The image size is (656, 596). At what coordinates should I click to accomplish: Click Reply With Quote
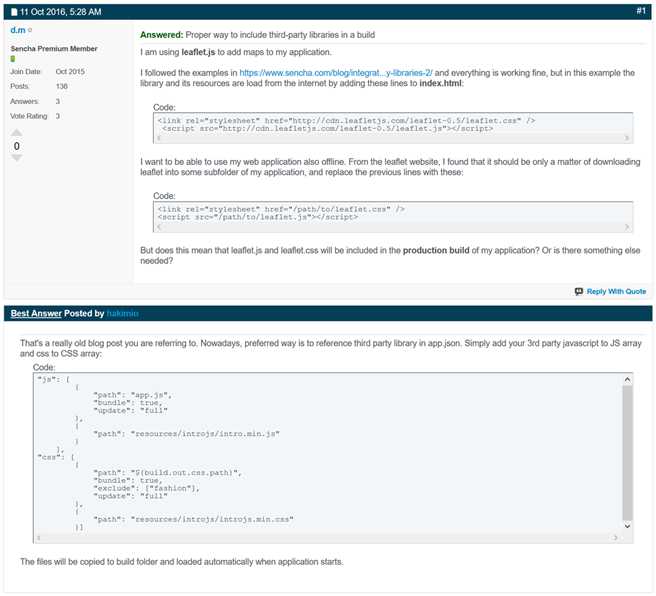(x=616, y=291)
